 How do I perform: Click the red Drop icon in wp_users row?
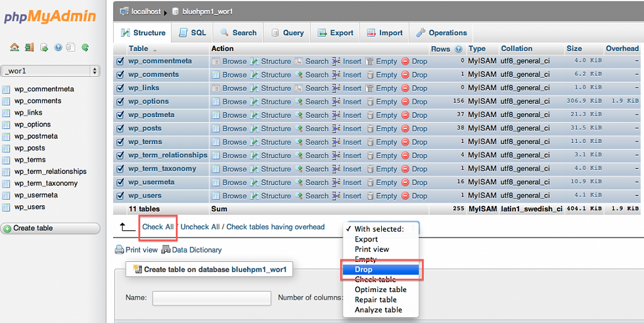pyautogui.click(x=405, y=196)
